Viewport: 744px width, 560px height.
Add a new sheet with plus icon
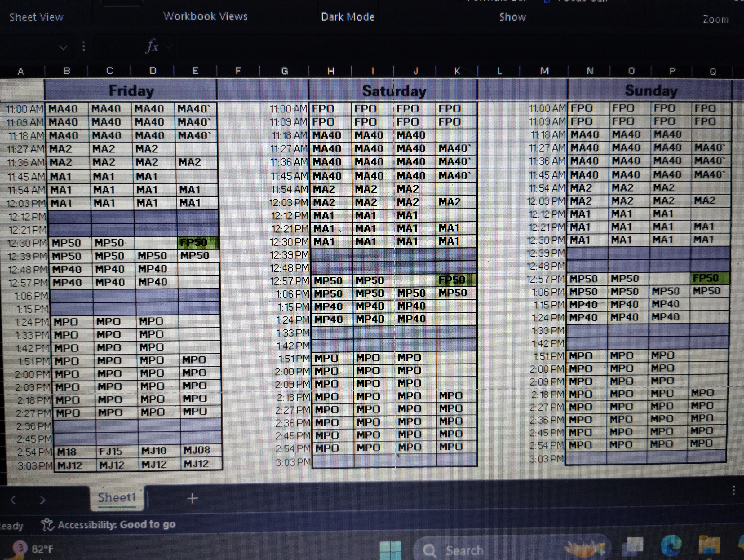point(193,498)
